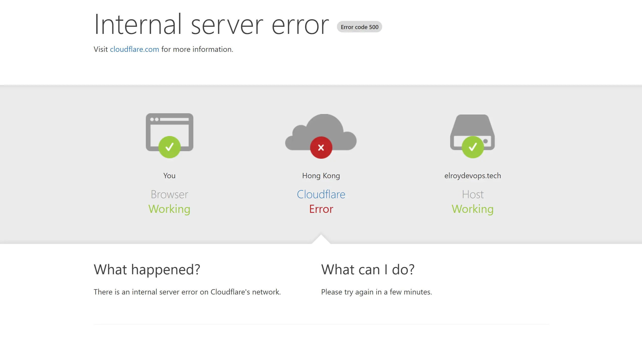Screen dimensions: 642x364
Task: Open the cloudflare.com link
Action: 134,49
